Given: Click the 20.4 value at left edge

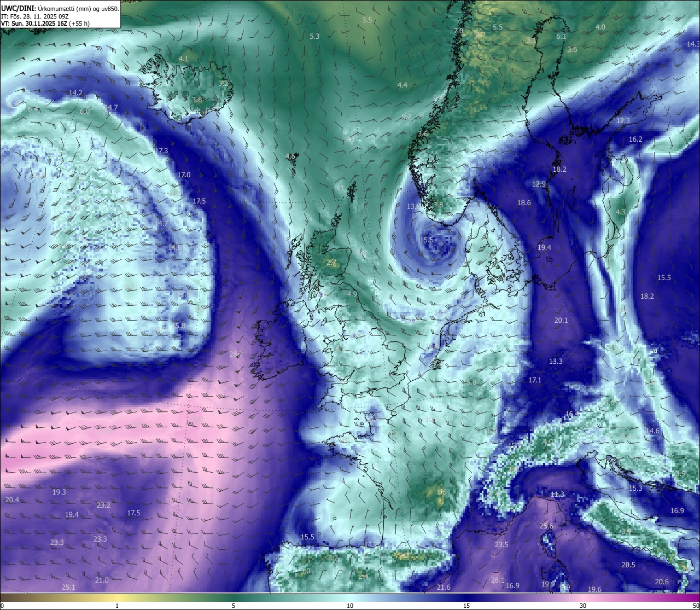Looking at the screenshot, I should tap(12, 500).
